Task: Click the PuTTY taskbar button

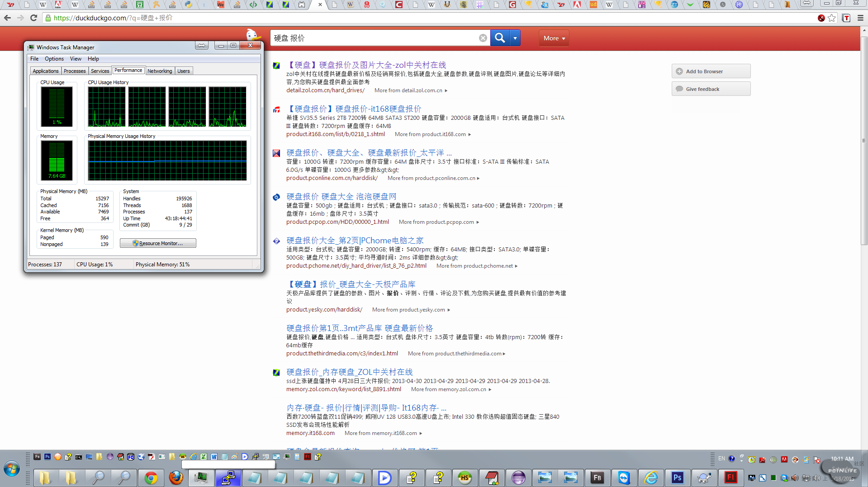Action: pyautogui.click(x=228, y=478)
